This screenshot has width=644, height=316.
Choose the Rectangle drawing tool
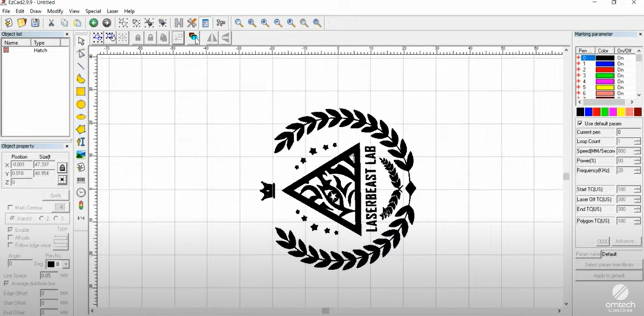pyautogui.click(x=81, y=91)
